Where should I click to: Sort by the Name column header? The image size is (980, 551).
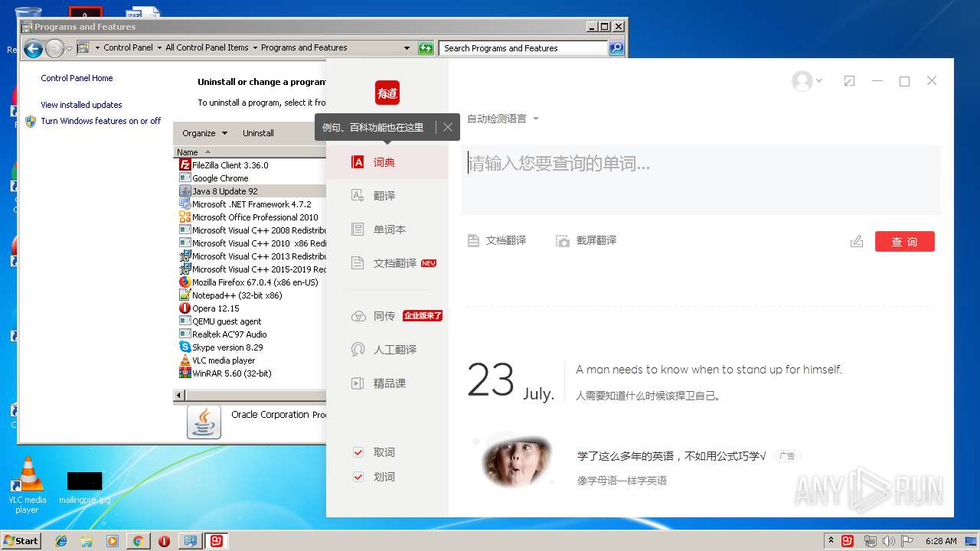250,152
